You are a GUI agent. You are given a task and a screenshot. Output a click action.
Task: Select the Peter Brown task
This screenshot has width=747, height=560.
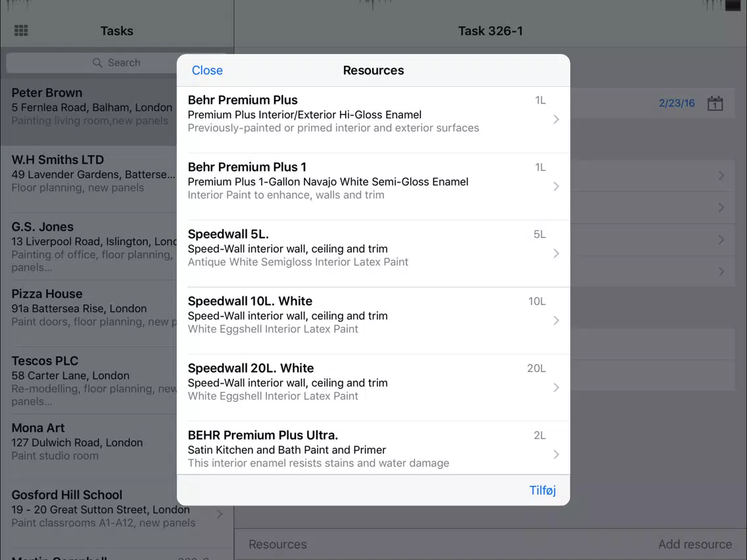pyautogui.click(x=89, y=113)
